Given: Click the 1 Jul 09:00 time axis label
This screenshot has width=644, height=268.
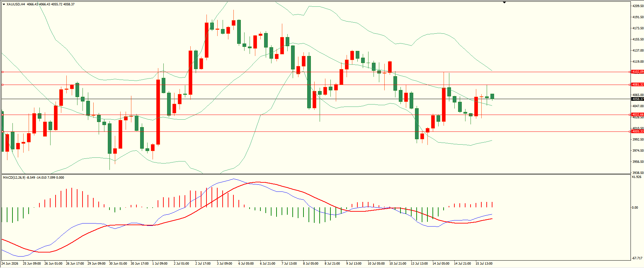Looking at the screenshot, I should (160, 263).
